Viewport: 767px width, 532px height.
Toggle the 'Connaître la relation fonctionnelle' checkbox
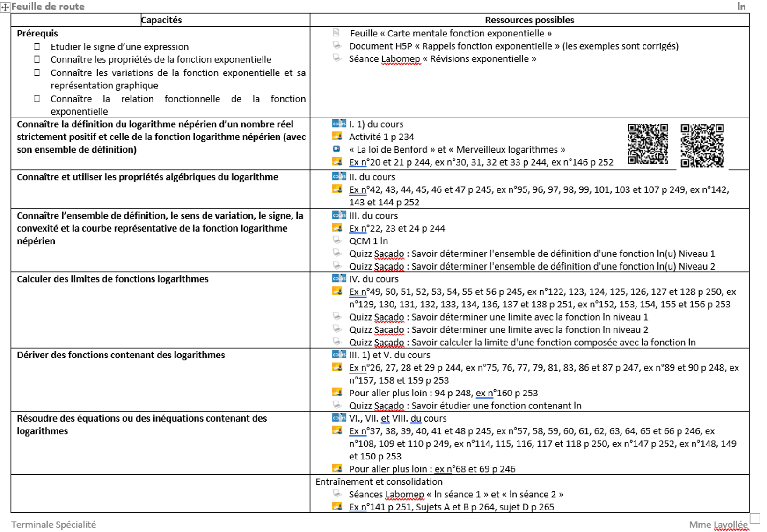tap(37, 99)
